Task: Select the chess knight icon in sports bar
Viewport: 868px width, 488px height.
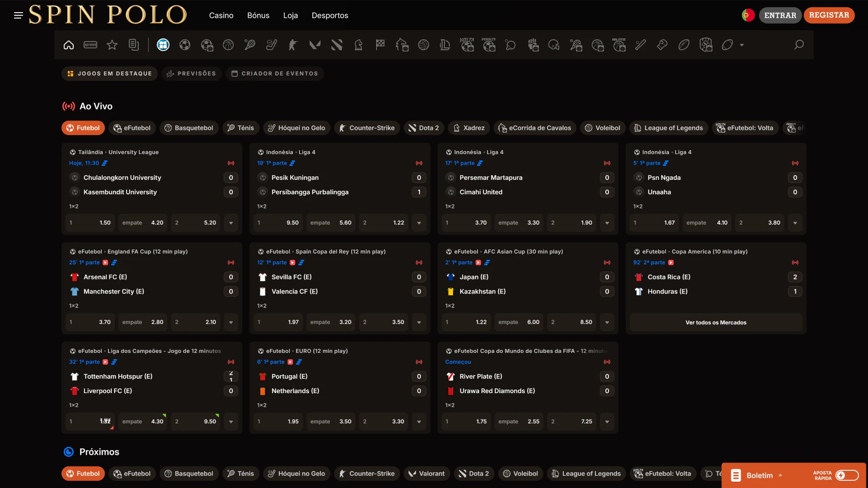Action: coord(359,45)
